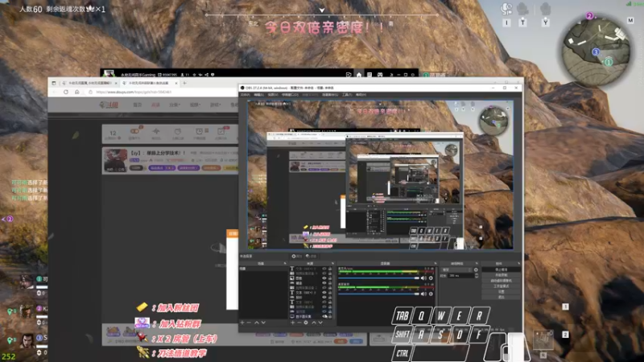Click 开始录制 in OBS controls
This screenshot has height=362, width=644.
501,275
